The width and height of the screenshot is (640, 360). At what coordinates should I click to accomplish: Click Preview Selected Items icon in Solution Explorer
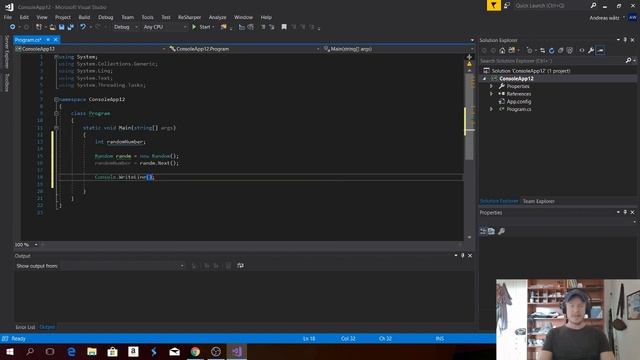(600, 51)
